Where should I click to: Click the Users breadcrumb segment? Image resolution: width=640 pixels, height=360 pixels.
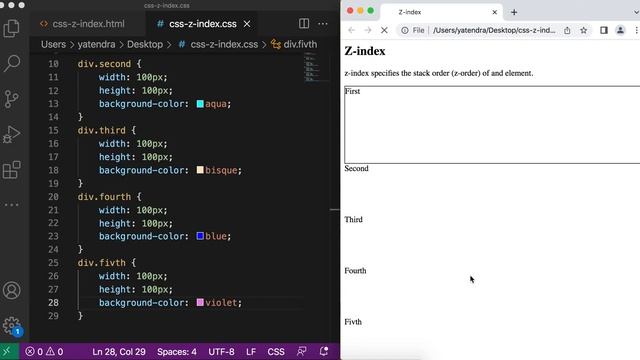[53, 44]
